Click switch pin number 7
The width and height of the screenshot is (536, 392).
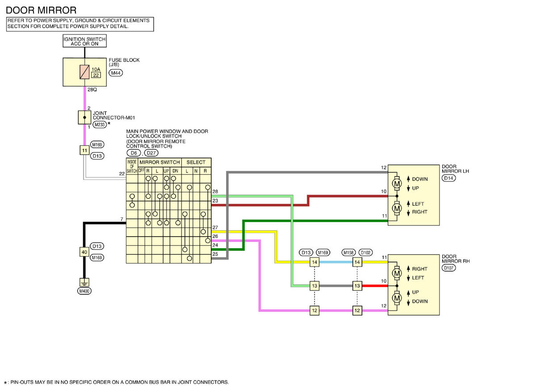[121, 219]
